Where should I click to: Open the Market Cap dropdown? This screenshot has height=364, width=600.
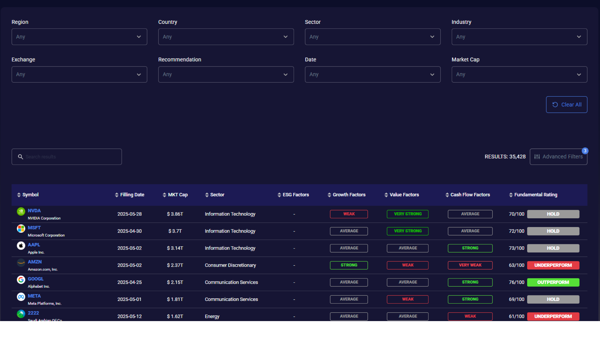[519, 74]
